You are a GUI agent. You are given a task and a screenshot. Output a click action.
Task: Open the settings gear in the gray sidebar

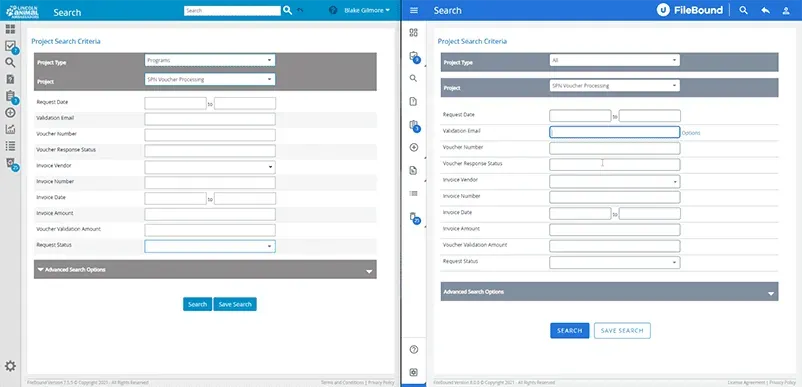click(10, 366)
